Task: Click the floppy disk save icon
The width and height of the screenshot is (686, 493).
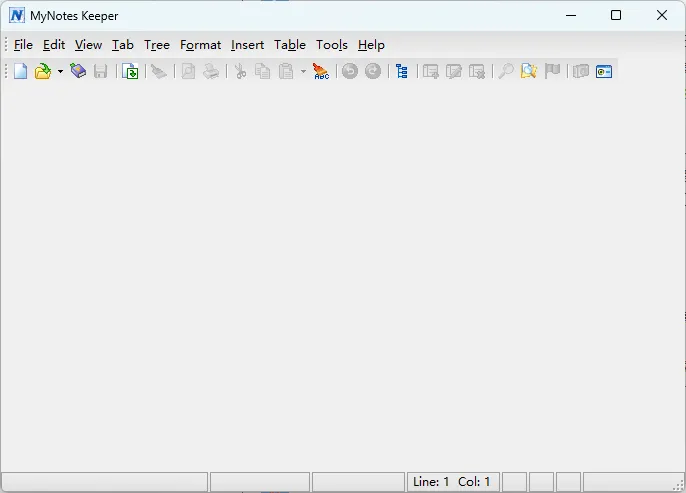Action: (101, 71)
